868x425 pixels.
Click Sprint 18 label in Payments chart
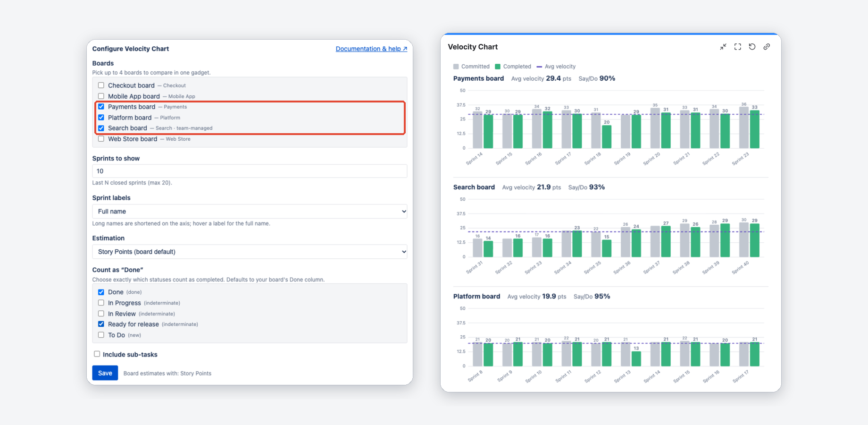pyautogui.click(x=593, y=159)
